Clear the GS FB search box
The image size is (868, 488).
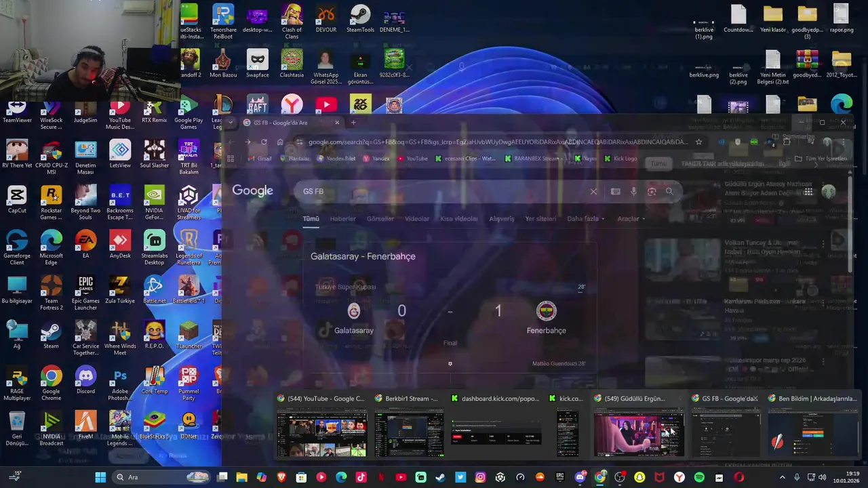click(593, 192)
